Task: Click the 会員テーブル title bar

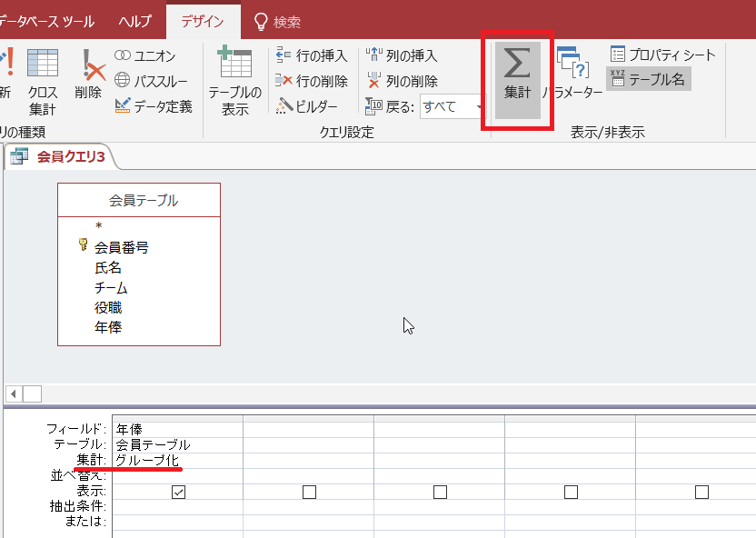Action: (x=139, y=200)
